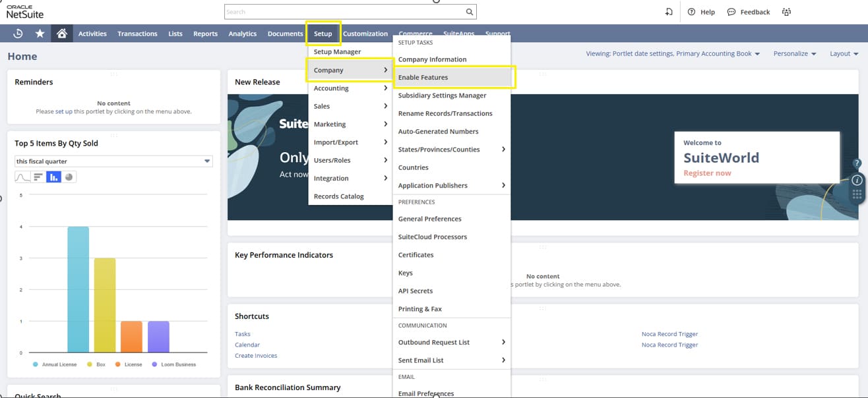Go to the Home house icon
Image resolution: width=868 pixels, height=398 pixels.
pyautogui.click(x=61, y=34)
